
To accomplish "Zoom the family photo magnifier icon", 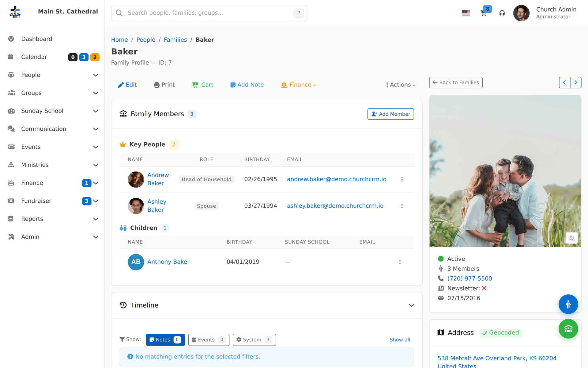I will coord(571,238).
